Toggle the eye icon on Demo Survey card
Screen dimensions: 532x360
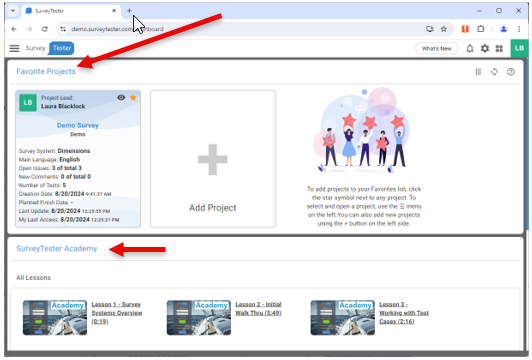pos(121,98)
